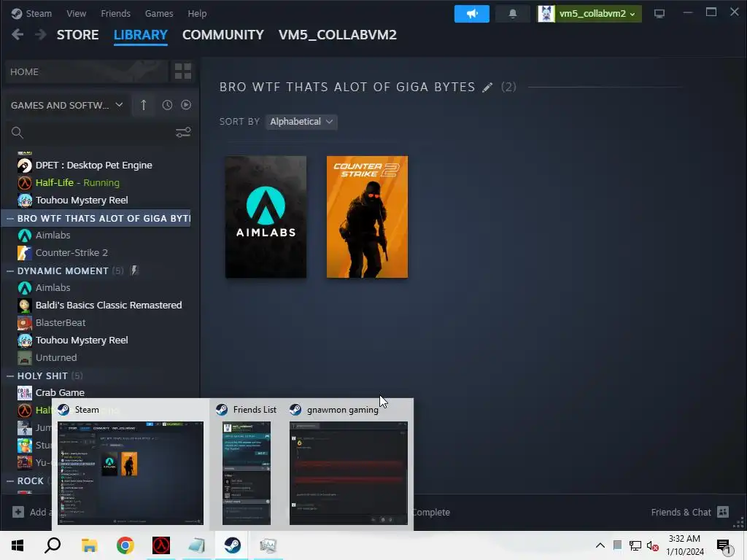Image resolution: width=747 pixels, height=560 pixels.
Task: Open Google Chrome from taskbar
Action: click(125, 545)
